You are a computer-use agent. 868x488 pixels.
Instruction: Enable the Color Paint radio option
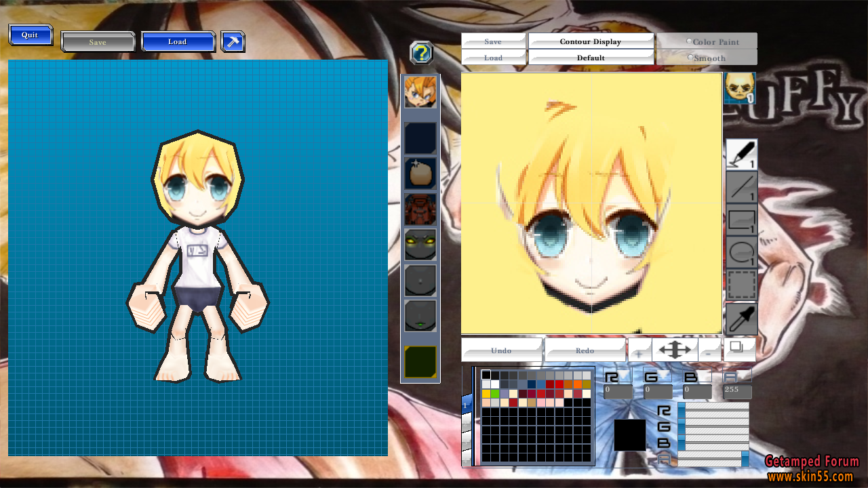click(690, 41)
